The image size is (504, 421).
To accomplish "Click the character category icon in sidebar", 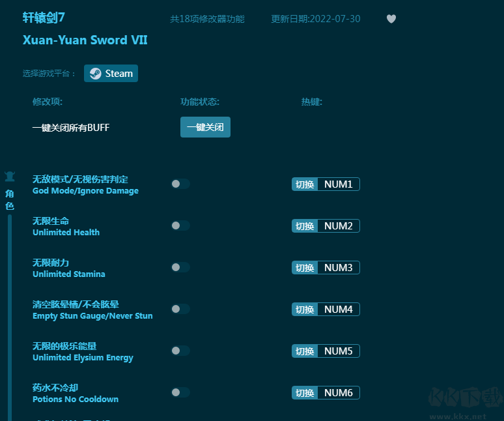I will [10, 177].
